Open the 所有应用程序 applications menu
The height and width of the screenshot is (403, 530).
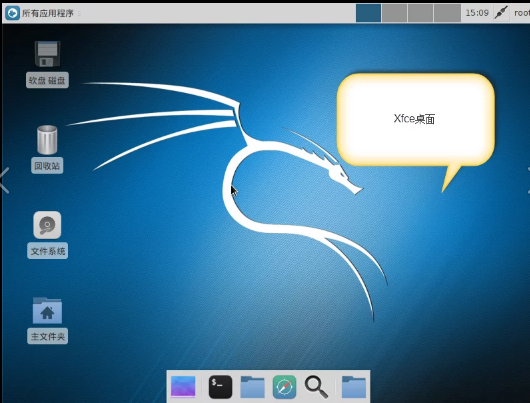(48, 14)
